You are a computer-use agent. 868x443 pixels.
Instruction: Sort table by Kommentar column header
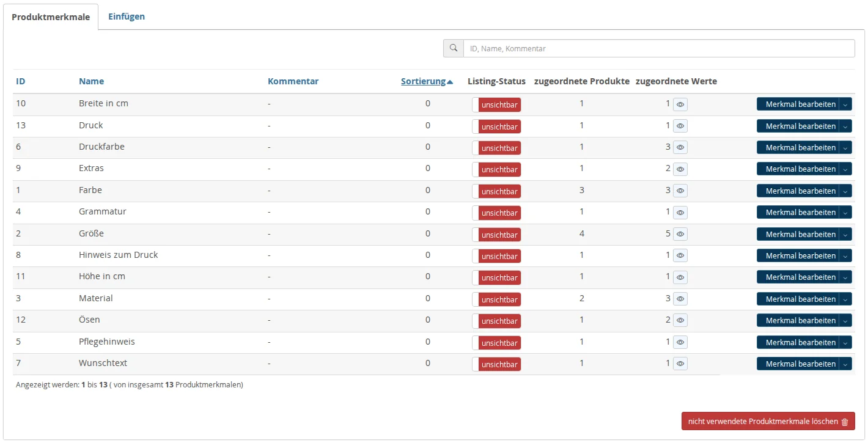pos(293,81)
